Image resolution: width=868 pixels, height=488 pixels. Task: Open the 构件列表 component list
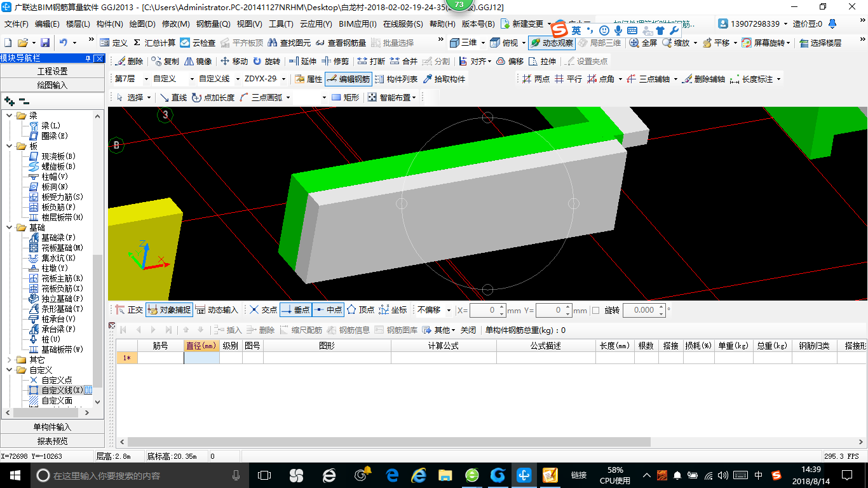(397, 79)
